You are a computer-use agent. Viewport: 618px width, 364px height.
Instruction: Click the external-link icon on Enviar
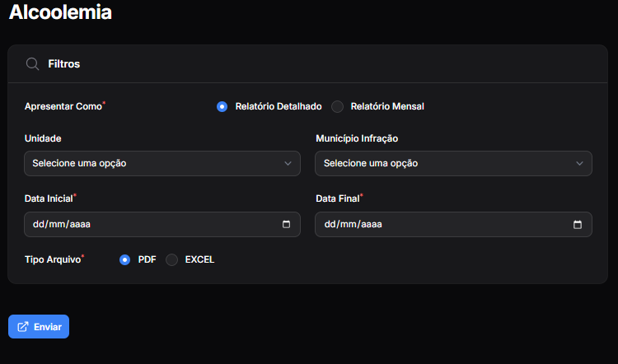click(x=23, y=327)
